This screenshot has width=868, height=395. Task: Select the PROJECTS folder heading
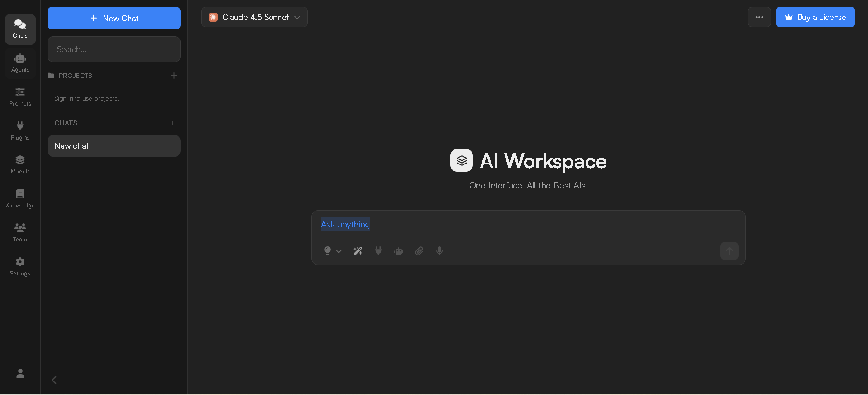point(70,76)
